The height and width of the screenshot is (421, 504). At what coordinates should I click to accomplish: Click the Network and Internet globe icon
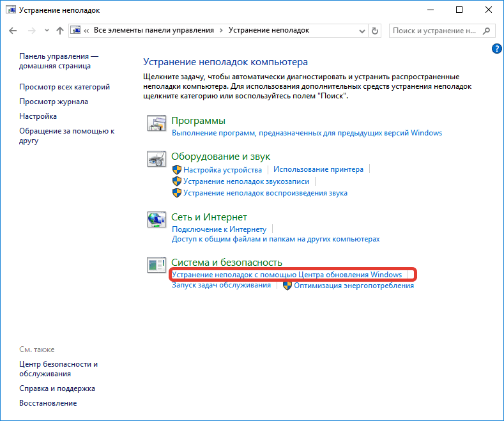tap(157, 220)
